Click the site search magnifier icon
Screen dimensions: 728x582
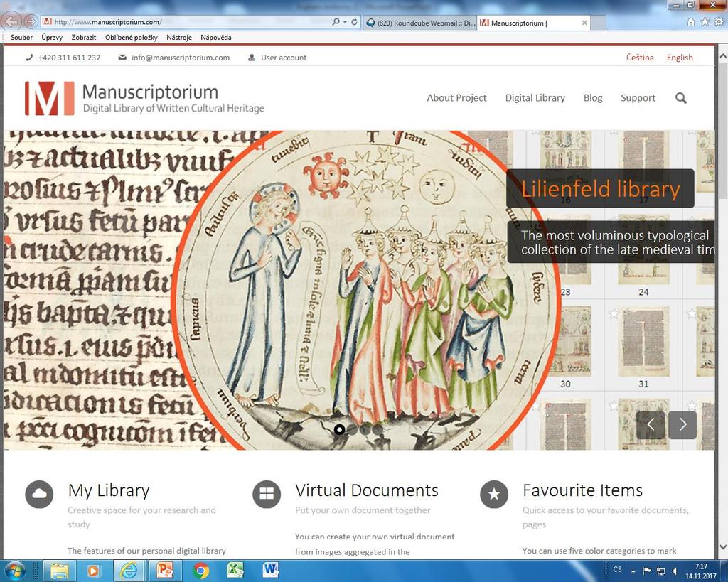[x=680, y=98]
